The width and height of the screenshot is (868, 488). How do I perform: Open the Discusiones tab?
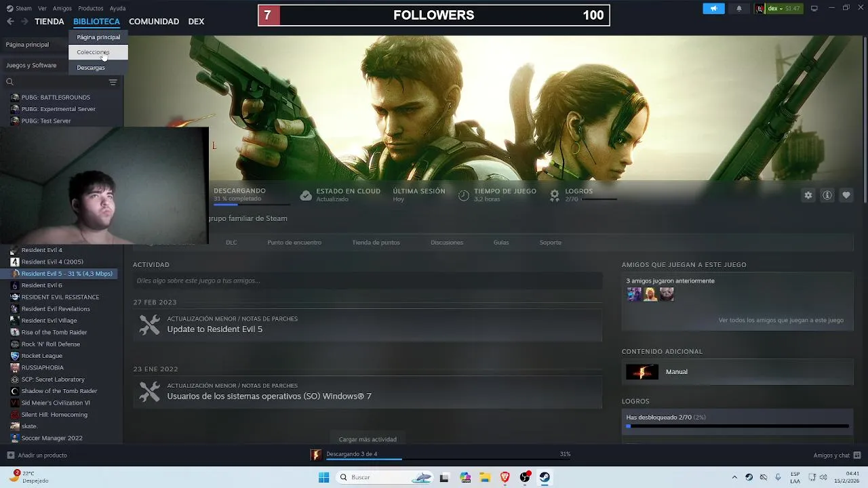pos(447,242)
